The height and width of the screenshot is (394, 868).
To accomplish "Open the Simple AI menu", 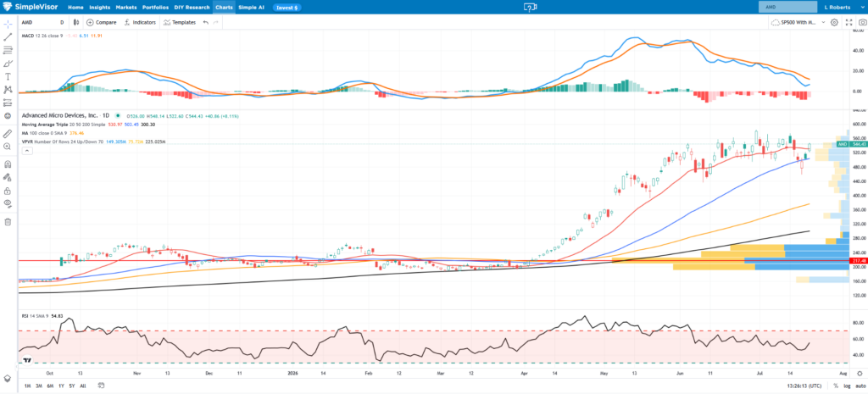I will (x=251, y=8).
